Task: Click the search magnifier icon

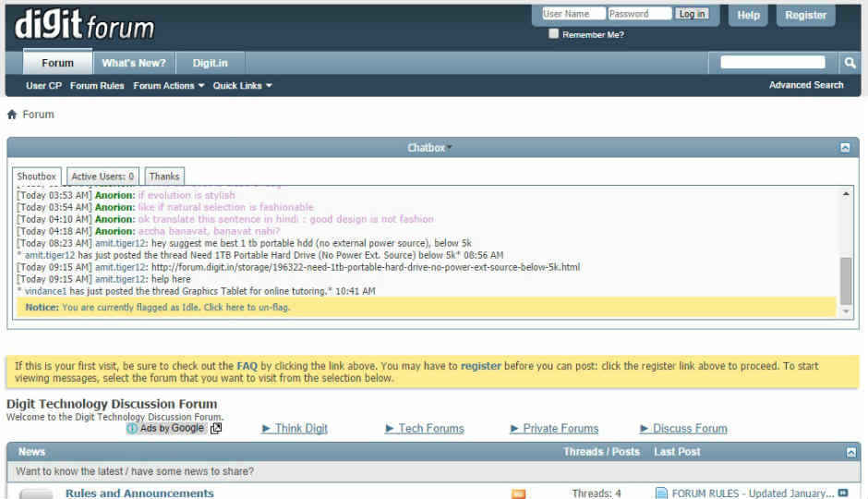Action: click(x=850, y=63)
